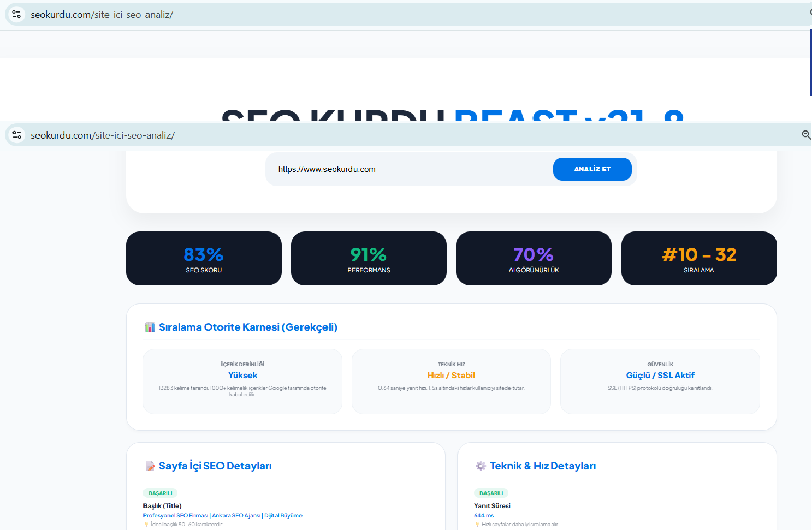Click the ANALİZ ET button
This screenshot has height=530, width=812.
(x=592, y=169)
